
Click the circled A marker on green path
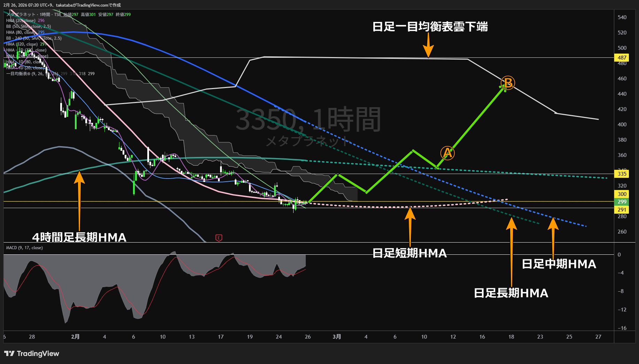447,153
